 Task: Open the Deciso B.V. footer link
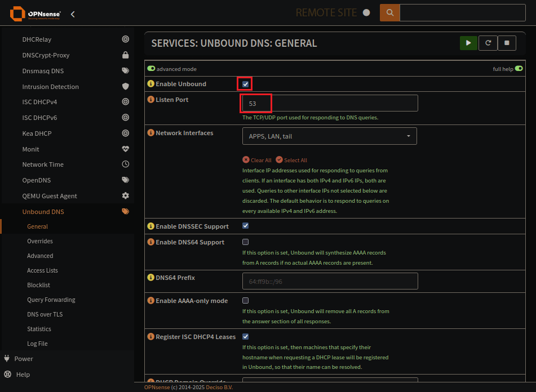click(219, 387)
